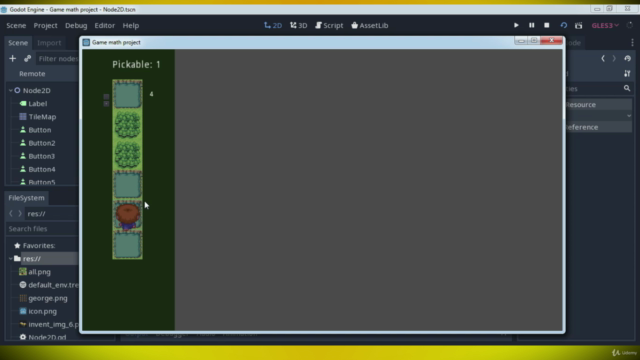The width and height of the screenshot is (640, 360).
Task: Click the first bush tile in the game
Action: click(127, 125)
